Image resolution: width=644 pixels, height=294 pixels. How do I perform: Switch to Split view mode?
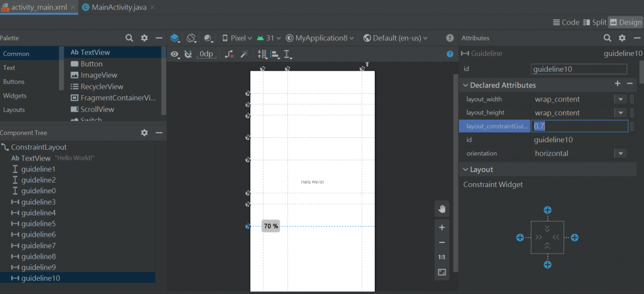[x=594, y=22]
